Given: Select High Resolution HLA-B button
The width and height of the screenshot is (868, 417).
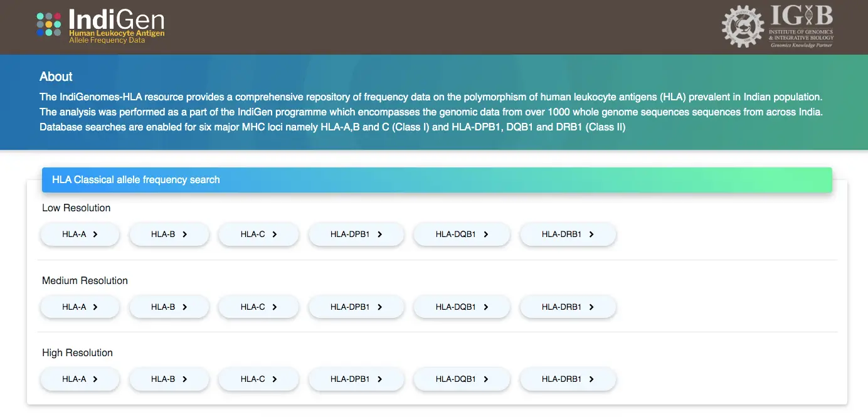Looking at the screenshot, I should click(x=169, y=379).
